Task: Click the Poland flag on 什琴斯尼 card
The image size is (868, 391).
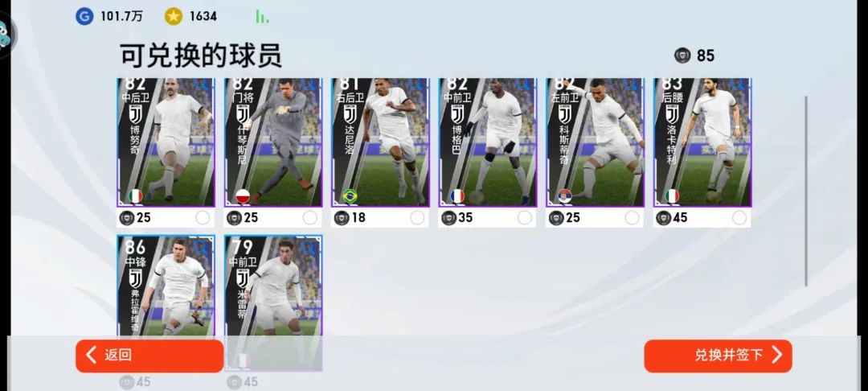Action: pyautogui.click(x=243, y=196)
